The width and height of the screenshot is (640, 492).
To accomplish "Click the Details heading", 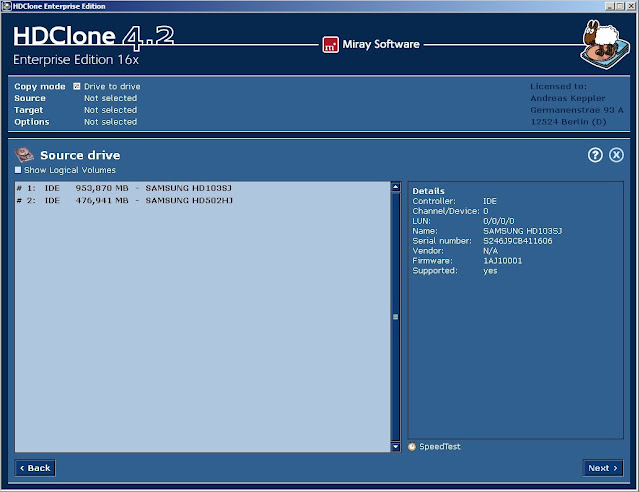I will 428,191.
